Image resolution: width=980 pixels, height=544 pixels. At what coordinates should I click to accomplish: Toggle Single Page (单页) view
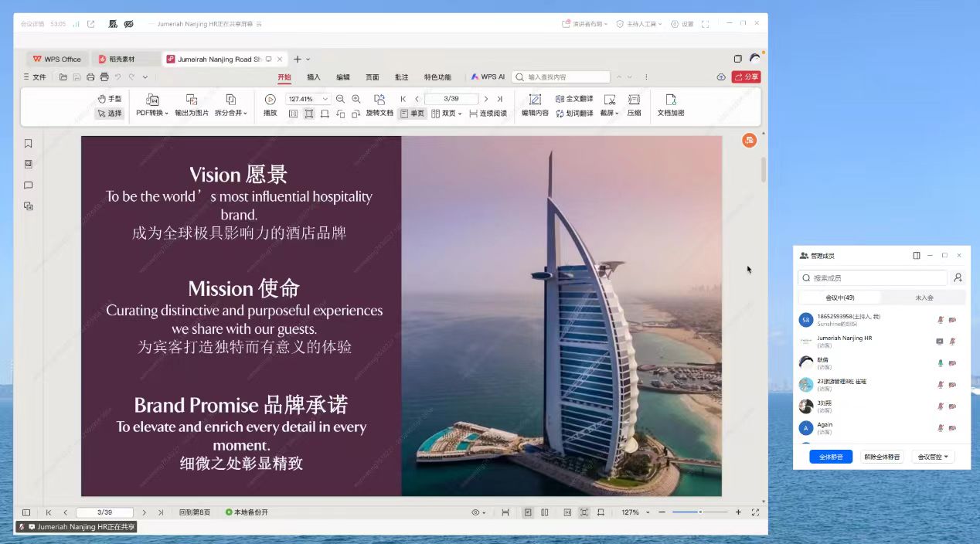412,113
